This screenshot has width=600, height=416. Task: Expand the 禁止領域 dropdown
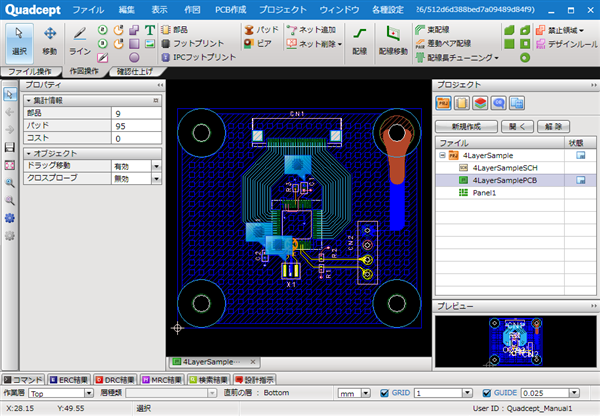coord(581,30)
